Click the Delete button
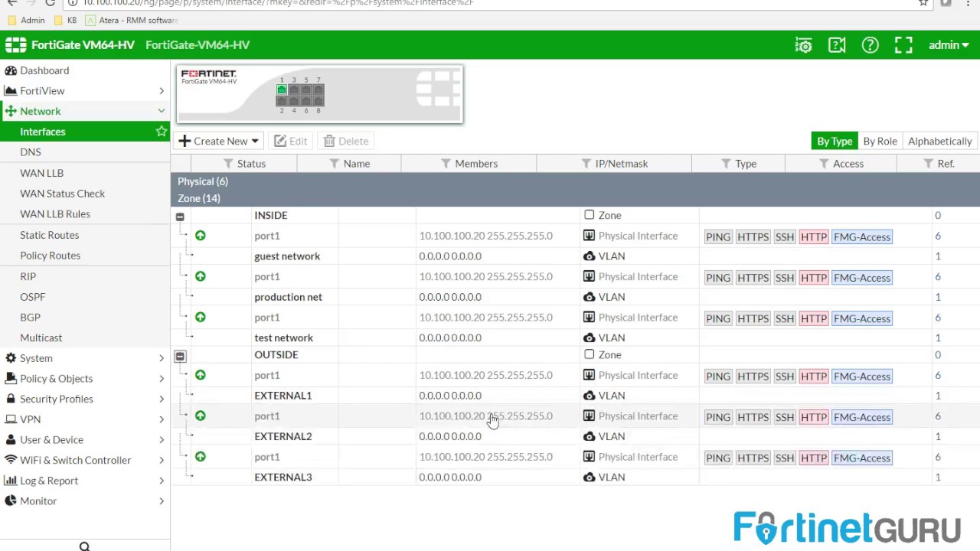 (346, 141)
